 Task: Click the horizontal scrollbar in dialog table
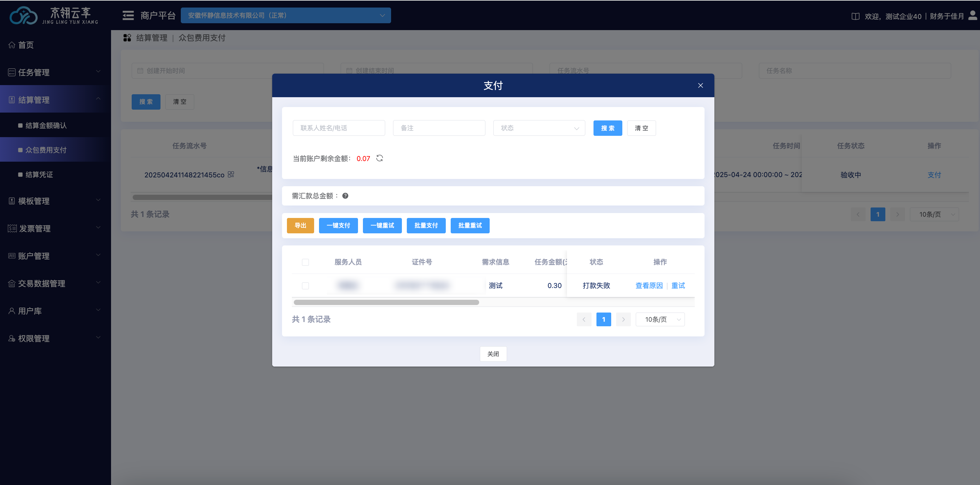tap(386, 303)
